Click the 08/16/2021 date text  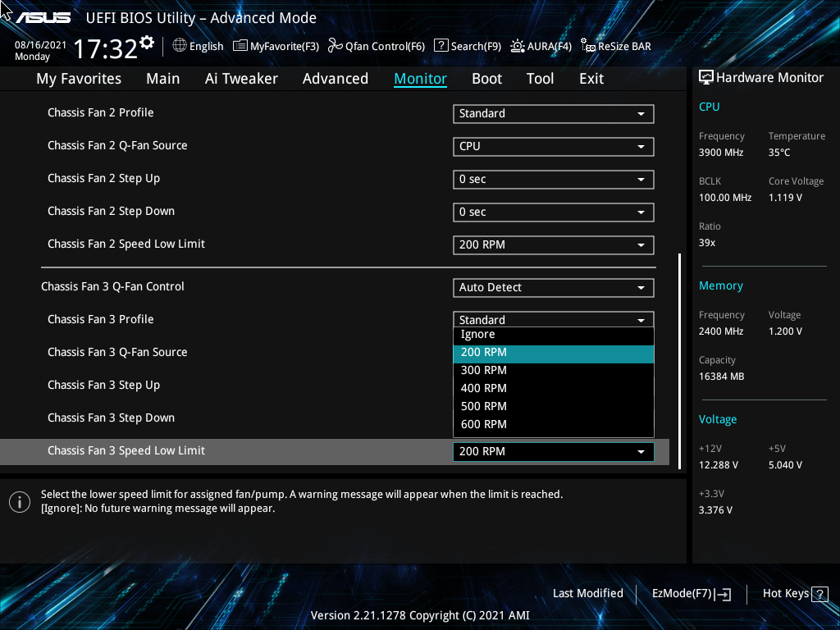coord(41,45)
